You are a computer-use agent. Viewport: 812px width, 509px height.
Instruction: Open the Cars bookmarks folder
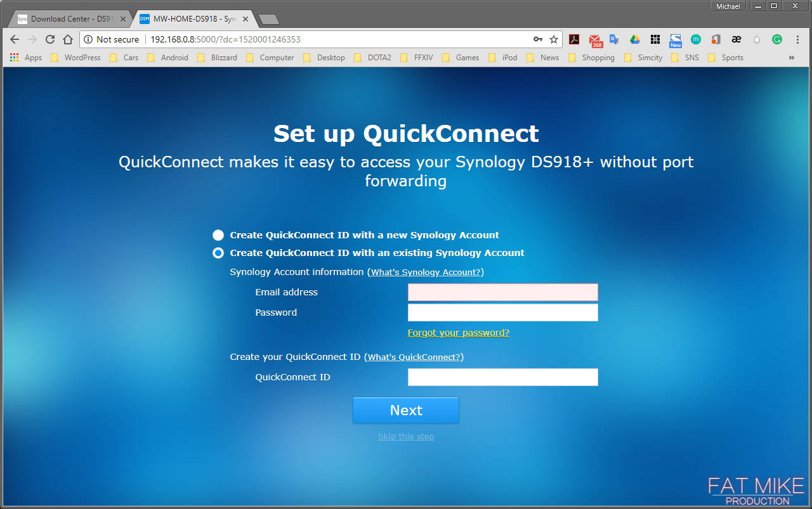point(124,57)
